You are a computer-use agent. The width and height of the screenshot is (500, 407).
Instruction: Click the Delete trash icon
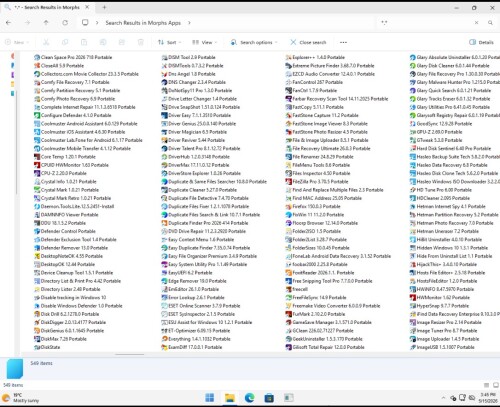[141, 42]
